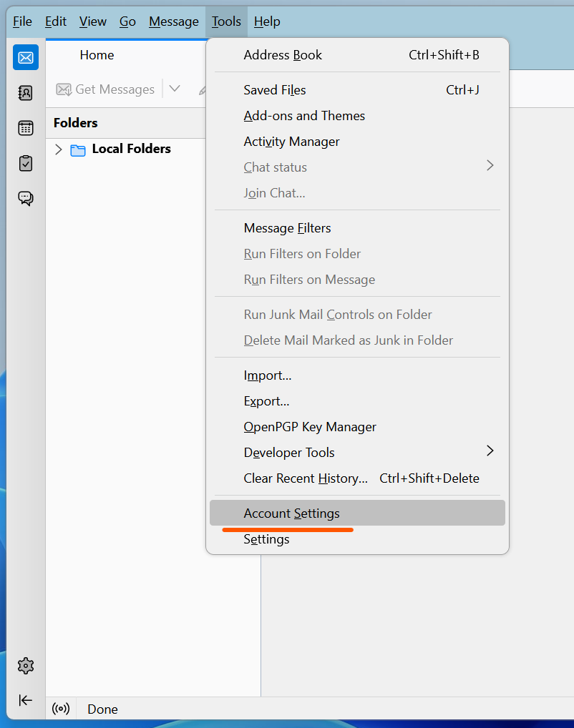Open OpenPGP Key Manager entry
The image size is (574, 728).
click(357, 427)
